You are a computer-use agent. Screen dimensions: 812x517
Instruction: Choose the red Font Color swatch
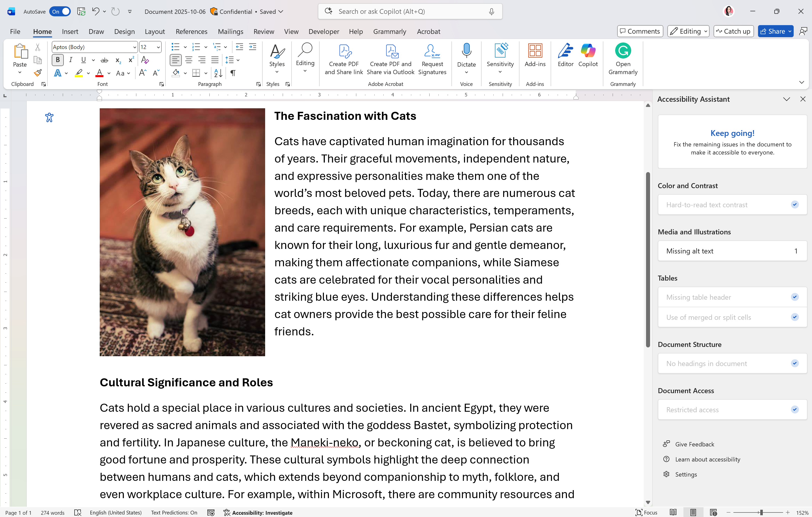point(99,73)
